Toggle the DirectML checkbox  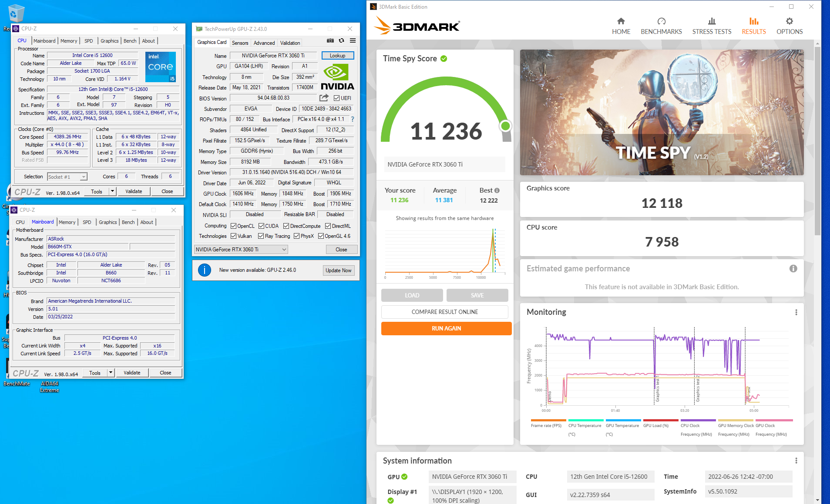(x=328, y=226)
